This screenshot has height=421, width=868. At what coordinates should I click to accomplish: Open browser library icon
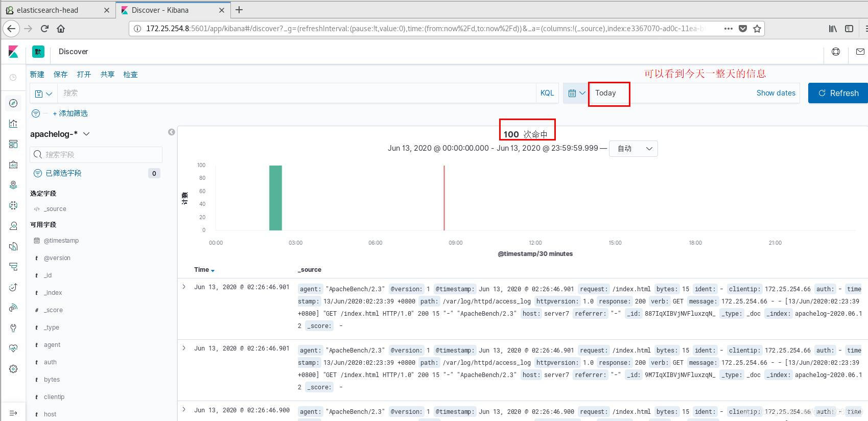tap(833, 29)
